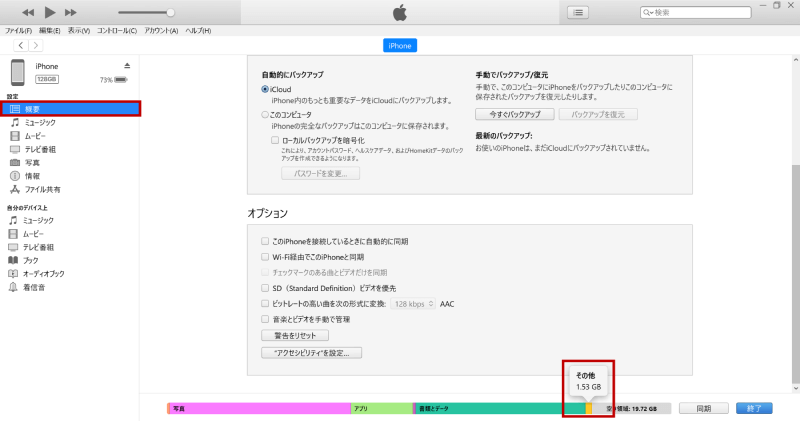Click バックアップを復元 button
The image size is (800, 421).
click(598, 114)
